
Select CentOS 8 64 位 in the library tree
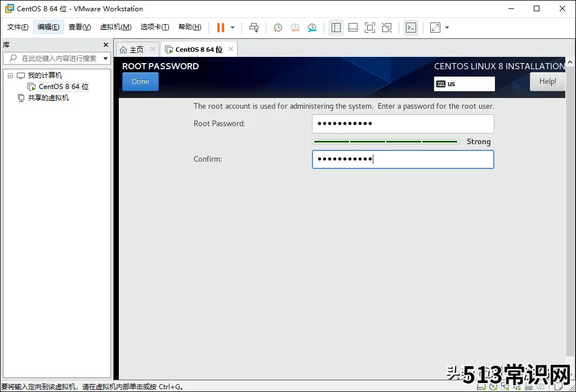pyautogui.click(x=64, y=87)
